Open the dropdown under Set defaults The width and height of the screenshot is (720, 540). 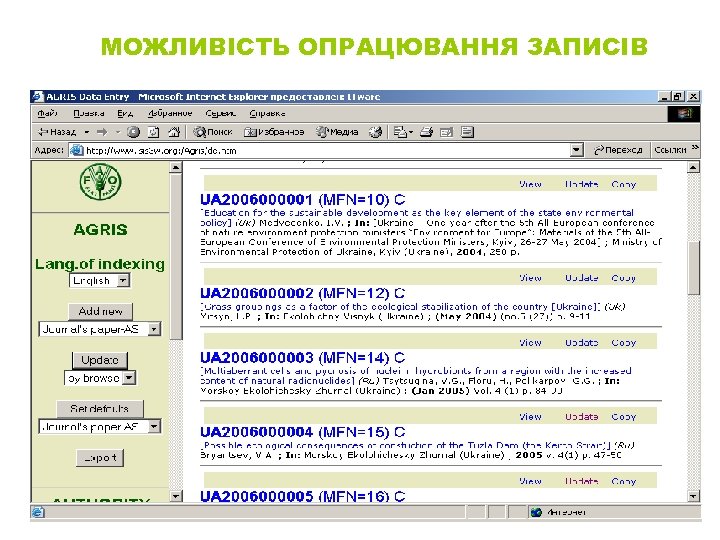click(x=100, y=427)
